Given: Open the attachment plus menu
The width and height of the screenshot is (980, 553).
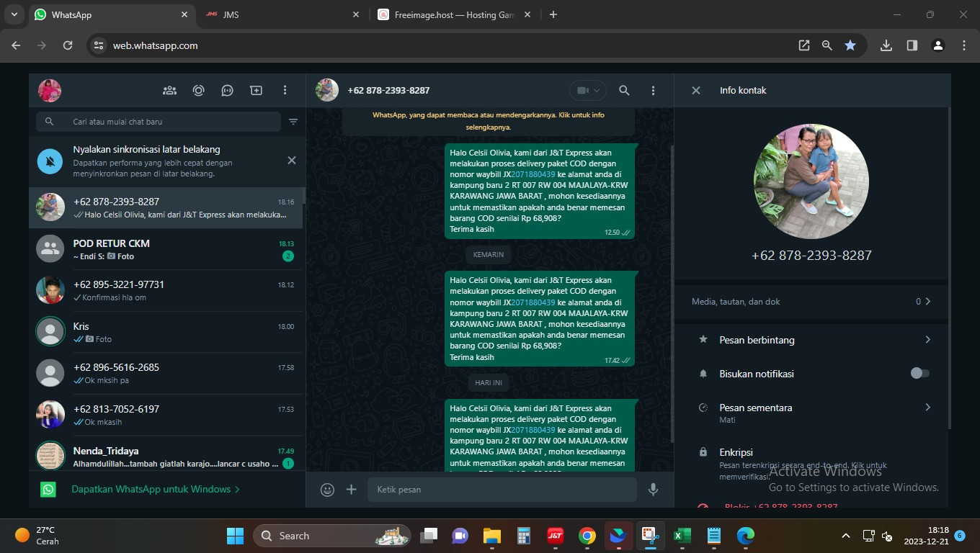Looking at the screenshot, I should click(x=352, y=490).
